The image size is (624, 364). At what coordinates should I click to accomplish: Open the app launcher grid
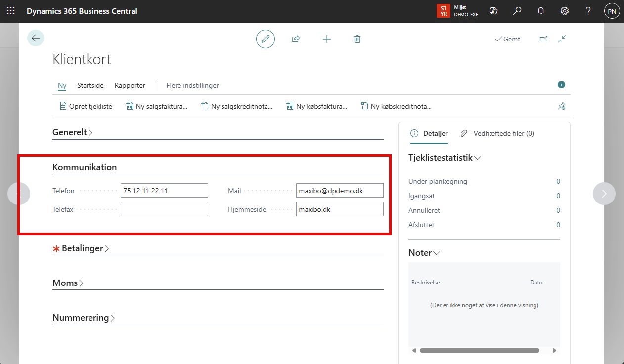coord(10,11)
